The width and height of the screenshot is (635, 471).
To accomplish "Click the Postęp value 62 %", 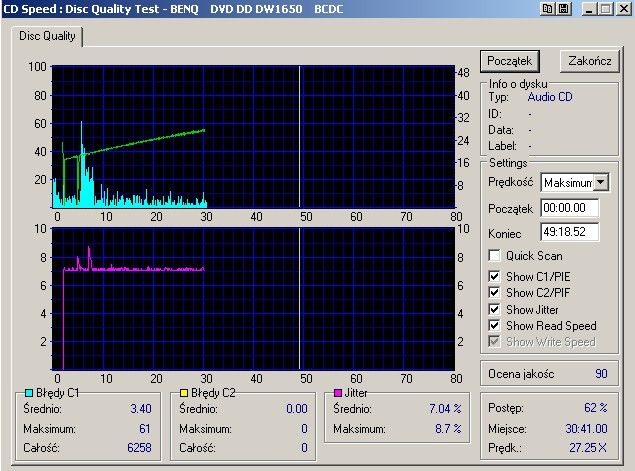I will [595, 407].
